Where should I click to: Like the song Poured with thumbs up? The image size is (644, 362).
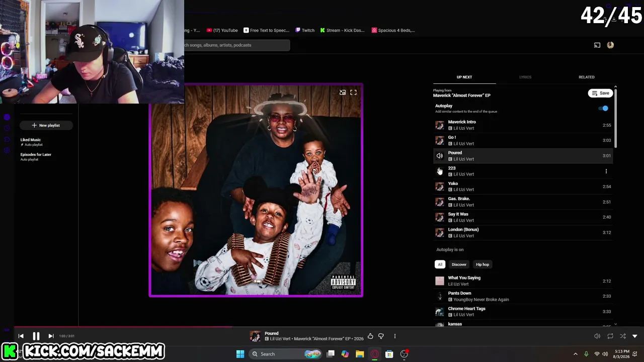click(x=370, y=336)
